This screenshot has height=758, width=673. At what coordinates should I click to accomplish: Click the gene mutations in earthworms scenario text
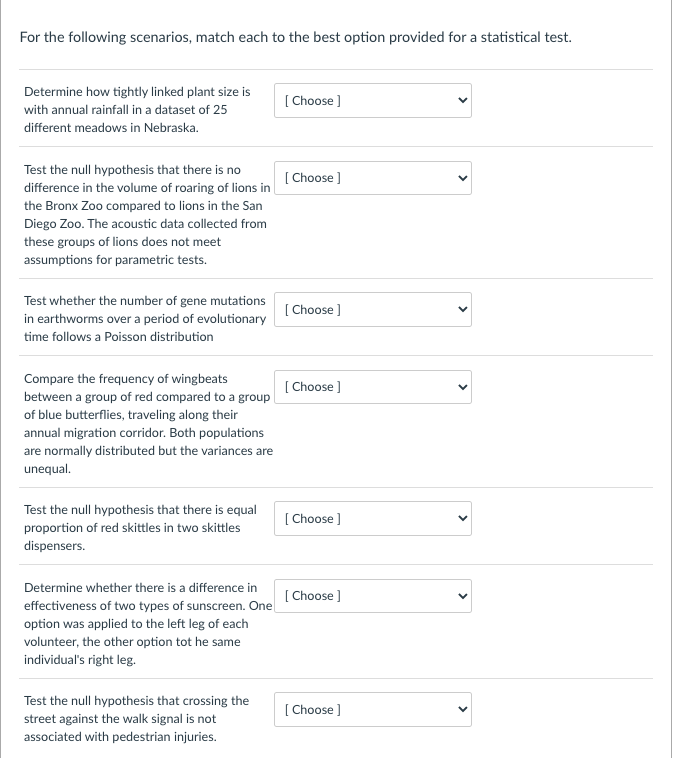(x=145, y=319)
